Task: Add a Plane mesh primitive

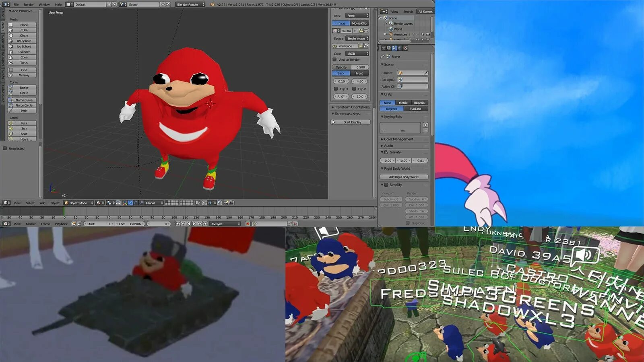Action: [x=22, y=25]
